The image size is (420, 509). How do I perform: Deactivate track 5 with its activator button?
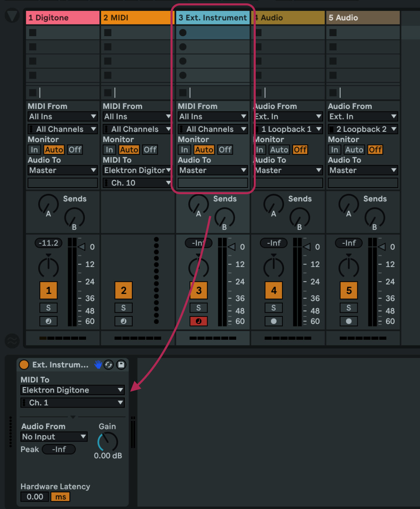click(348, 290)
